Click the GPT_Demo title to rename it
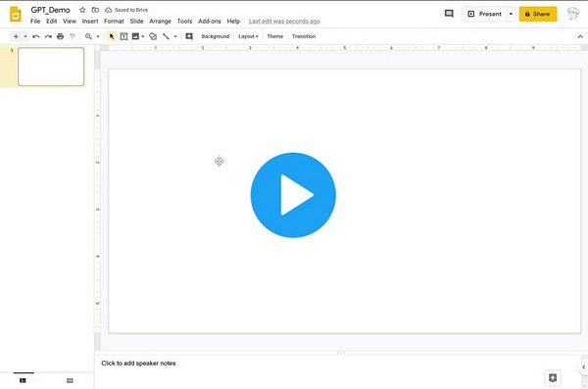Screen dimensions: 588x389 pos(50,10)
